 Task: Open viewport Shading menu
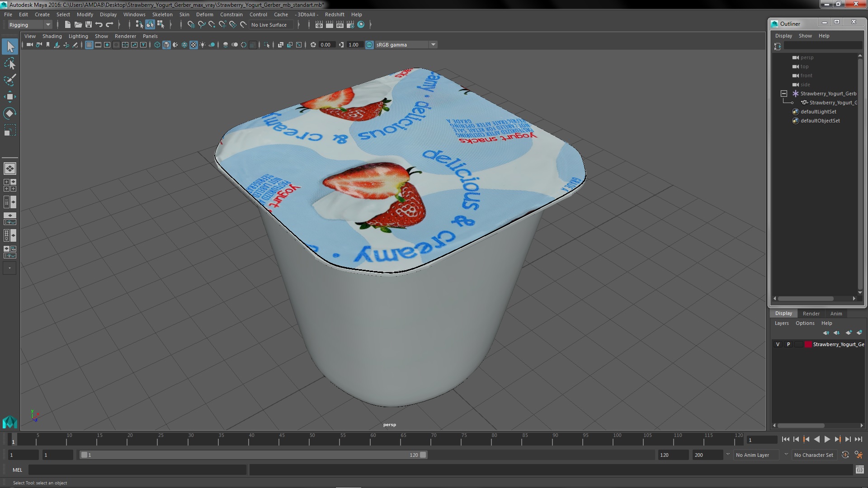click(52, 36)
